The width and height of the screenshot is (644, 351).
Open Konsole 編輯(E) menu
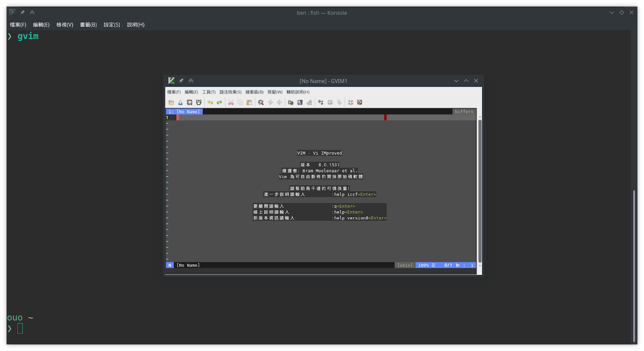point(41,25)
